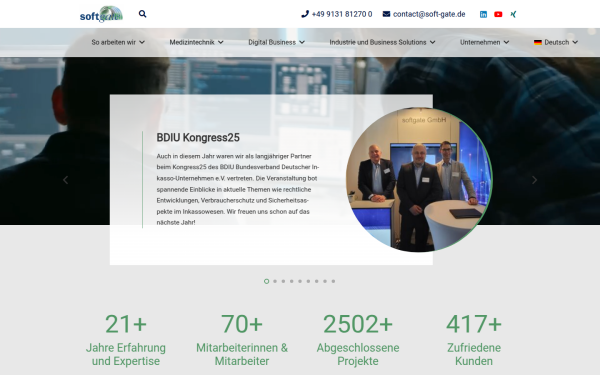This screenshot has width=600, height=375.
Task: Click the BDIU Kongress25 headline
Action: tap(198, 138)
